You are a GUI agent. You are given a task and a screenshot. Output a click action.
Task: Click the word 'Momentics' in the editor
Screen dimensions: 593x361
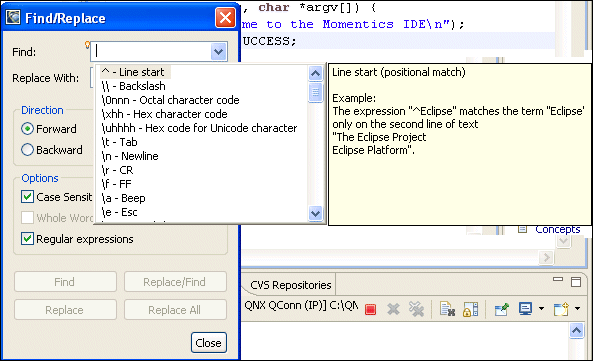(x=358, y=24)
